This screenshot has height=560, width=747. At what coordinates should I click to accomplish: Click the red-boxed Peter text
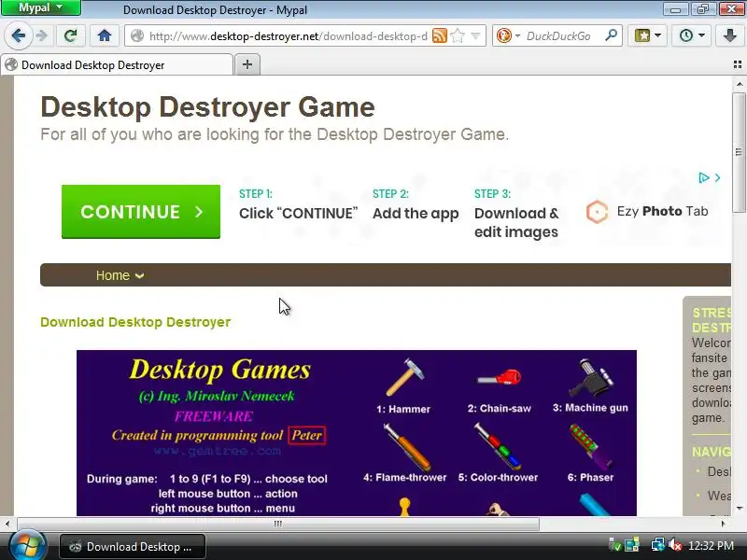click(x=307, y=435)
